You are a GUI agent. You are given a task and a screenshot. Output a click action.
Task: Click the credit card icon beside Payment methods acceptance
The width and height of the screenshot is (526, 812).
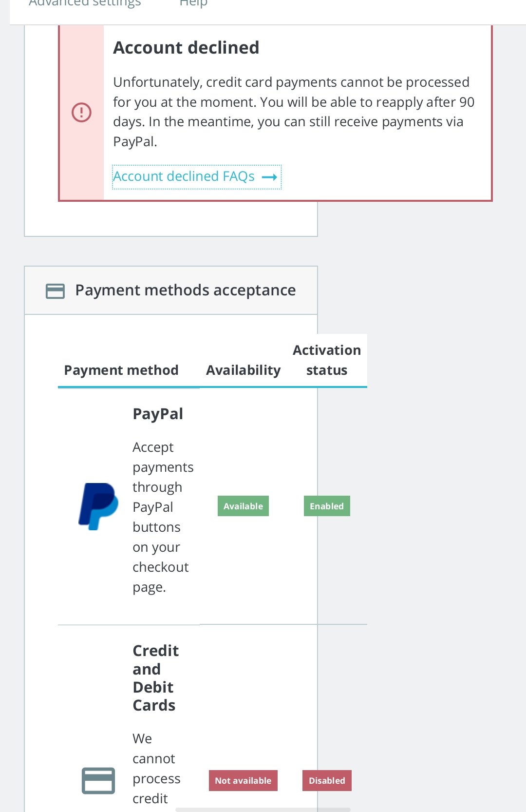pos(55,291)
